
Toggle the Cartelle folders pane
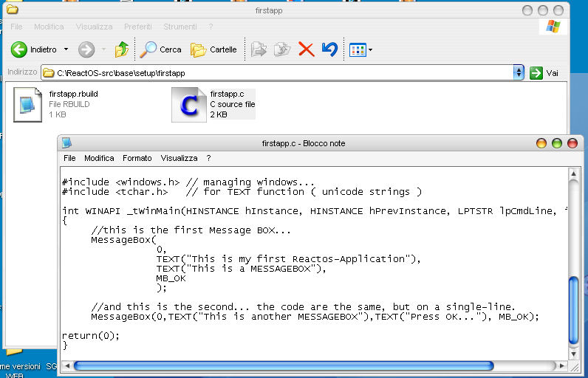tap(213, 49)
